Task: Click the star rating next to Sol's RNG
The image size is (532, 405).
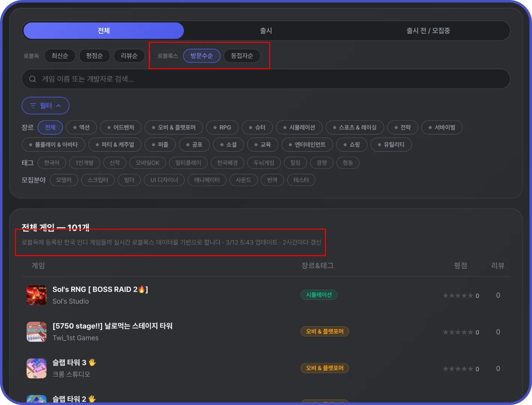Action: click(x=458, y=295)
